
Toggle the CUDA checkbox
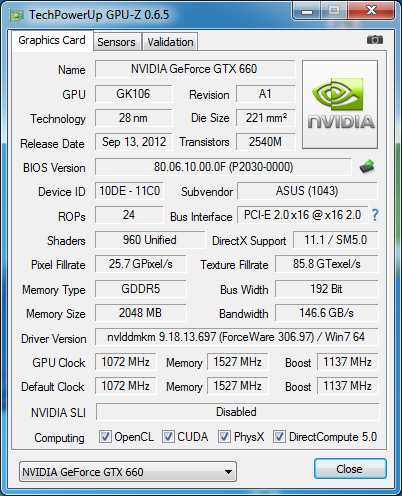[x=168, y=436]
